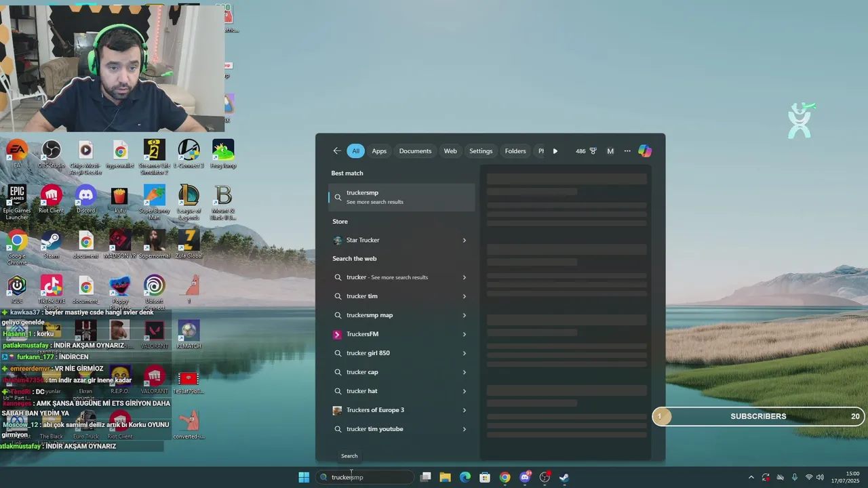Open the MADiSON VR shortcut

click(x=120, y=245)
